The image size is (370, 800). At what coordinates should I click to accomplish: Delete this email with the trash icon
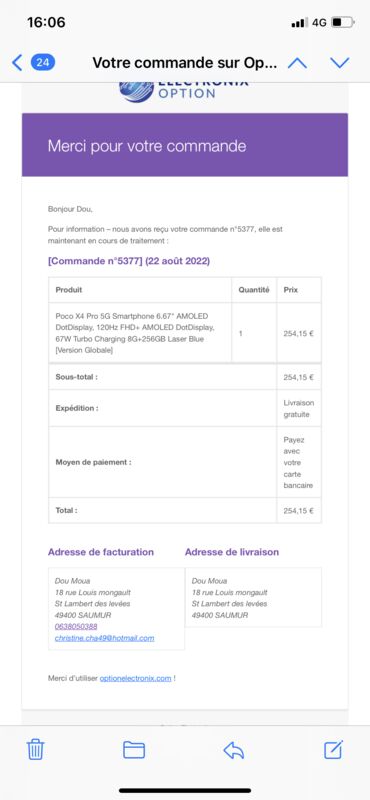[x=35, y=749]
